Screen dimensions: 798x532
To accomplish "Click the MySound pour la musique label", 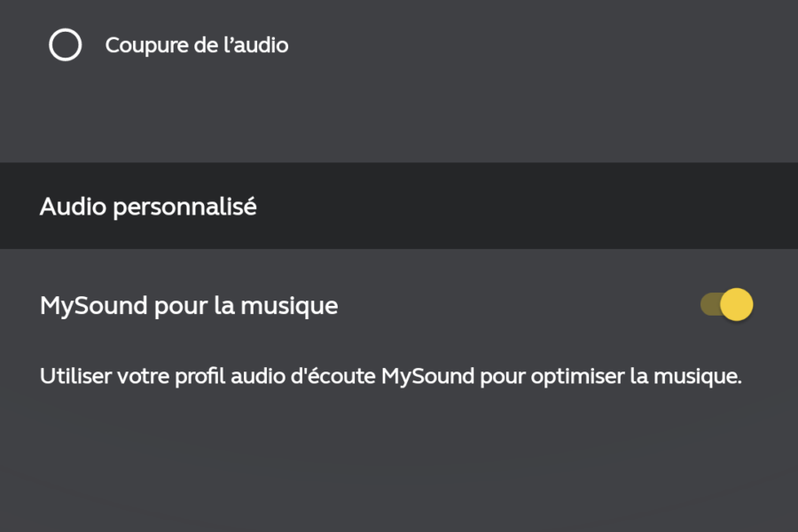I will (x=189, y=306).
